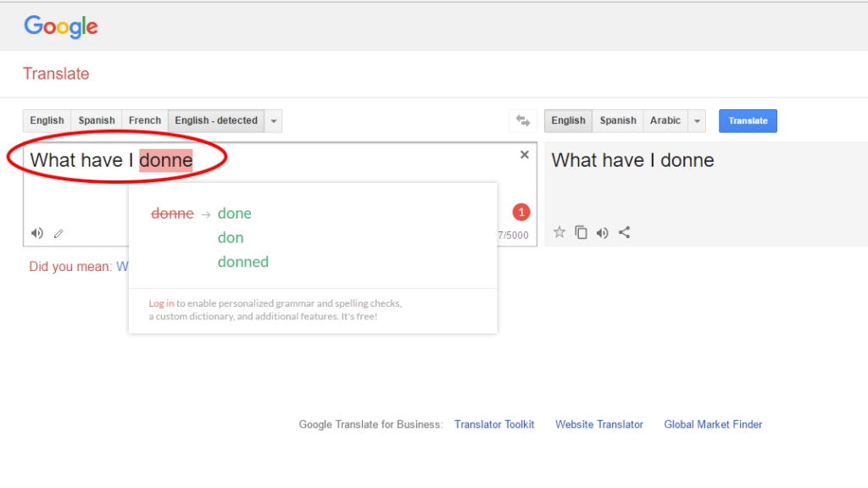Image resolution: width=868 pixels, height=488 pixels.
Task: Select English as target language
Action: (568, 120)
